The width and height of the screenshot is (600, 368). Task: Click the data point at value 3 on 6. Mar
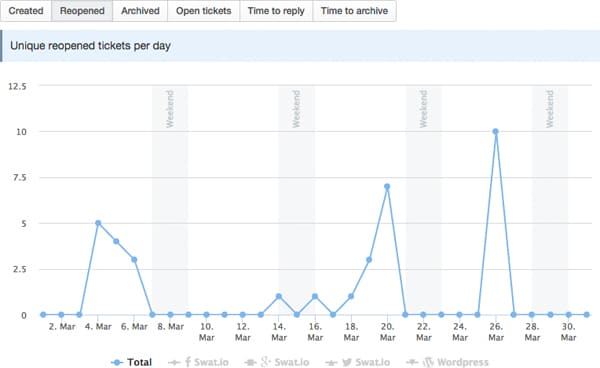pyautogui.click(x=134, y=259)
